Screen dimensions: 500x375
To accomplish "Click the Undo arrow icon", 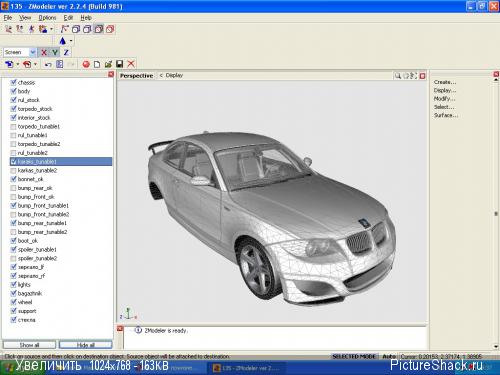I will (48, 64).
